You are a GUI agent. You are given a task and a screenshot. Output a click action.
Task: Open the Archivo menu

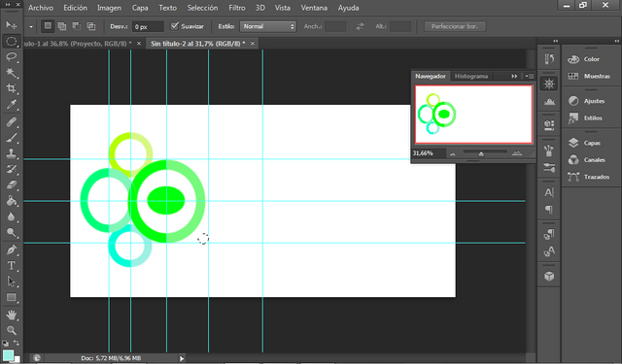pyautogui.click(x=41, y=8)
